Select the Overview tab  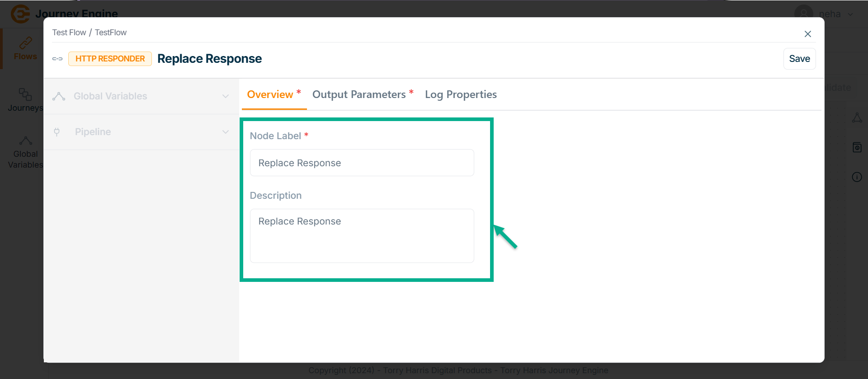pyautogui.click(x=270, y=94)
